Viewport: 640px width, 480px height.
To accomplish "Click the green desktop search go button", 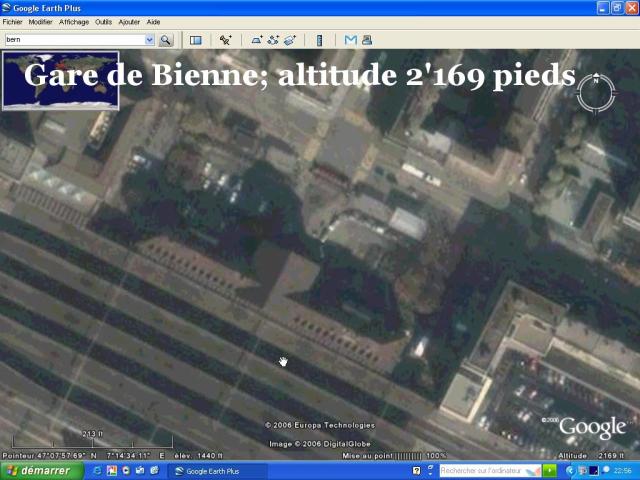I will (x=549, y=471).
